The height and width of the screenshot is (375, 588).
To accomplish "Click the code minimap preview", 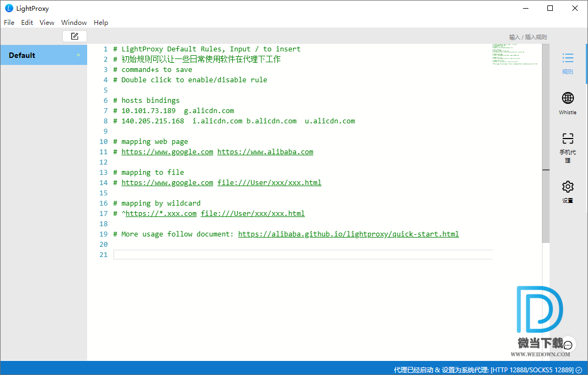I will pyautogui.click(x=515, y=54).
